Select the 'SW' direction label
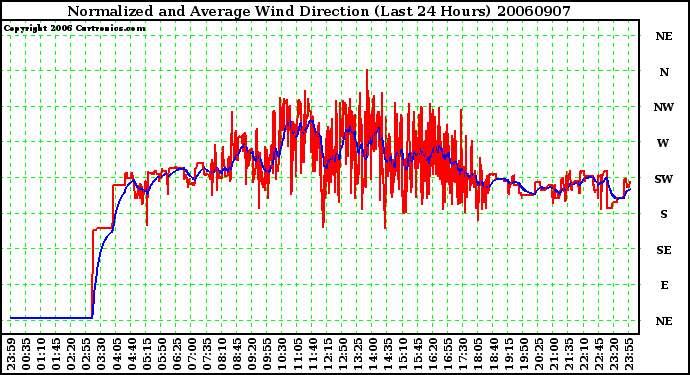This screenshot has width=690, height=375. click(664, 180)
